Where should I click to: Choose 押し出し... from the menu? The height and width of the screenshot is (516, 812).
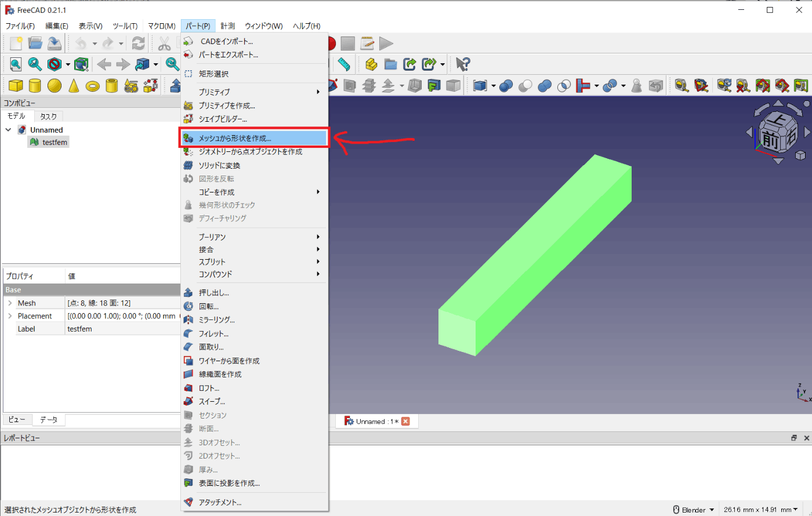pos(255,293)
